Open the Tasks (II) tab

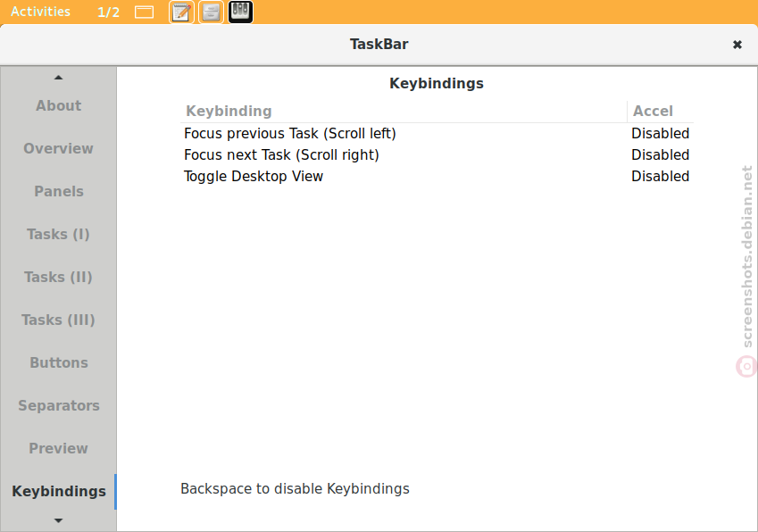coord(59,278)
